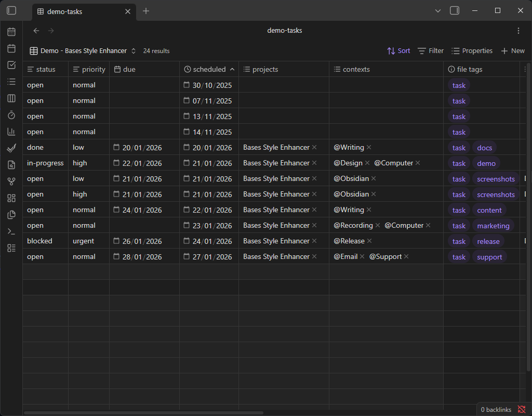Click the docs tag pill
Screen dimensions: 532x416
click(485, 148)
